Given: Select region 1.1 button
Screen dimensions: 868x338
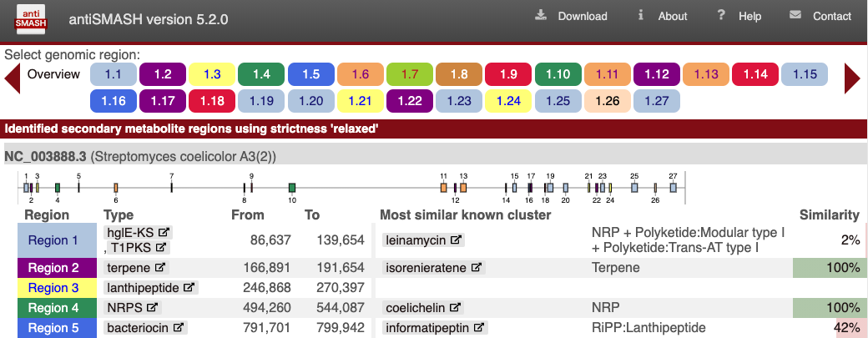Looking at the screenshot, I should pos(114,74).
